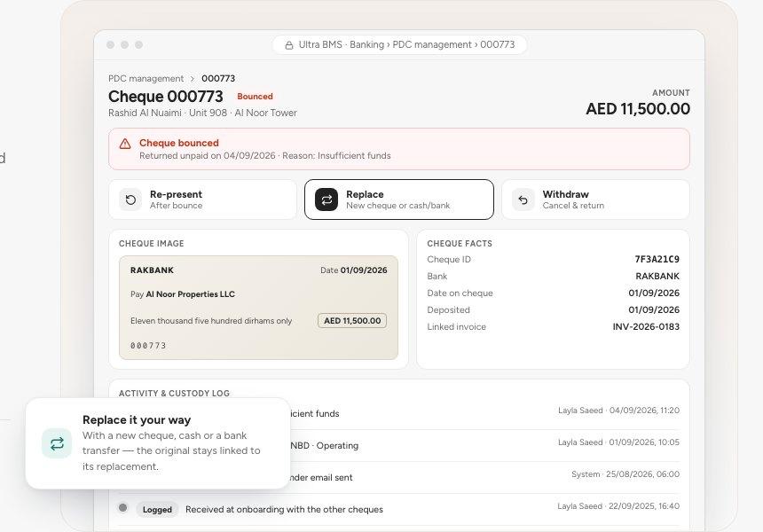Screen dimensions: 763x532
Task: Click payee Al Noor Properties LLC on cheque
Action: coord(190,294)
